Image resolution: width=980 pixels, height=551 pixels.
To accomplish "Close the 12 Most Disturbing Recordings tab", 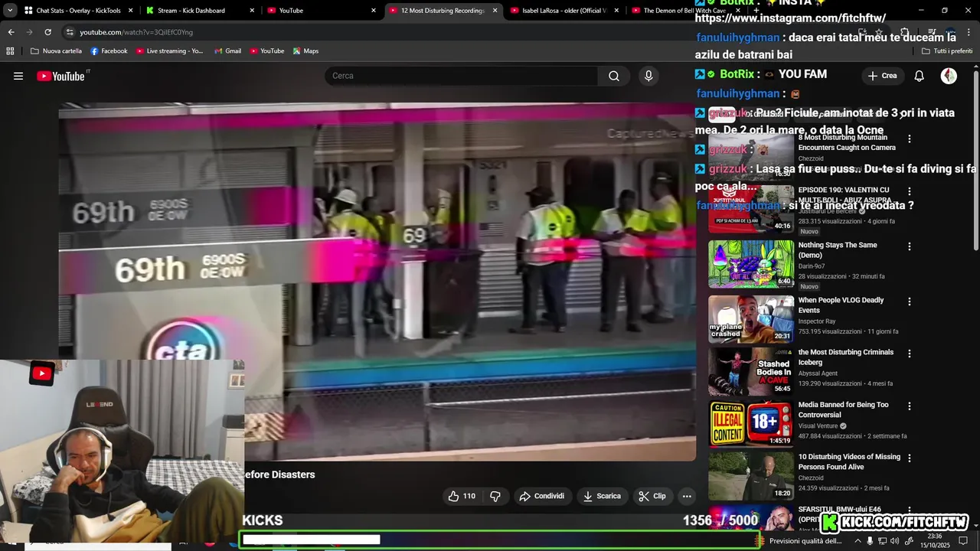I will [495, 11].
